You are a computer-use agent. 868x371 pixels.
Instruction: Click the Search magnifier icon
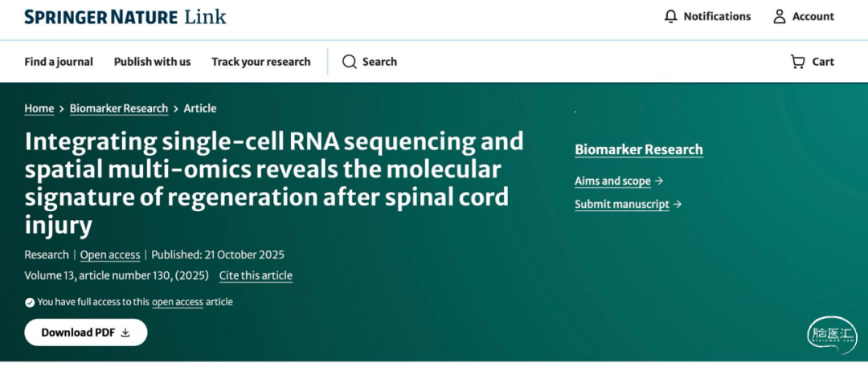pos(350,62)
